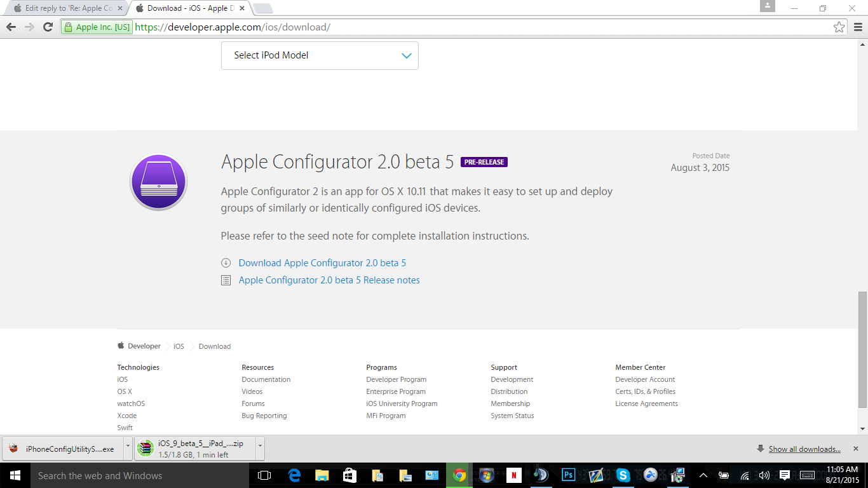Open the Xcode link under Technologies

tap(126, 416)
